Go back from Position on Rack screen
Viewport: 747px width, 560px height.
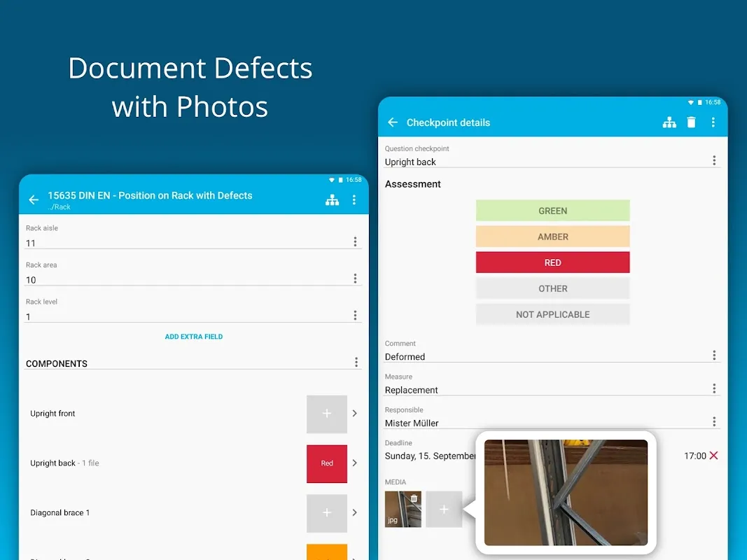point(34,200)
